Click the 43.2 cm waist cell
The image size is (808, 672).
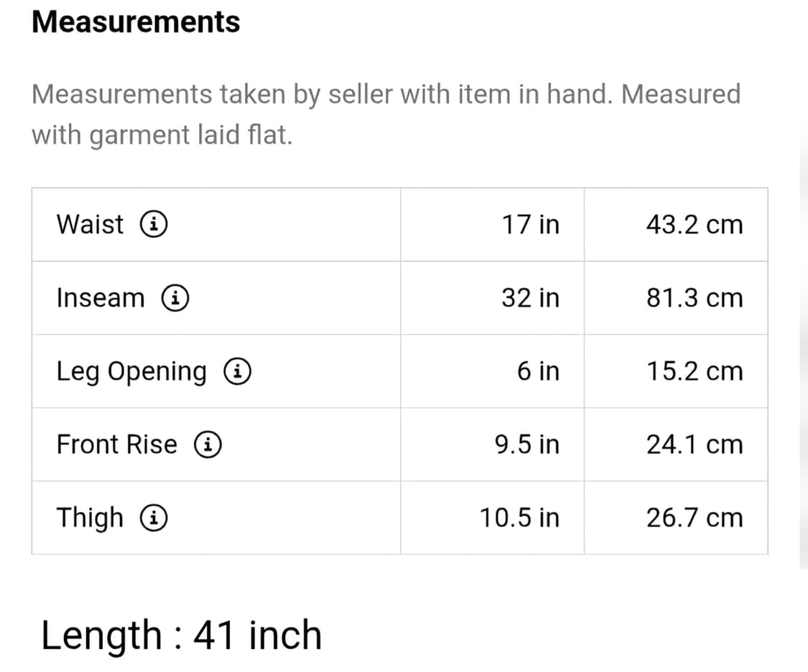pos(694,225)
